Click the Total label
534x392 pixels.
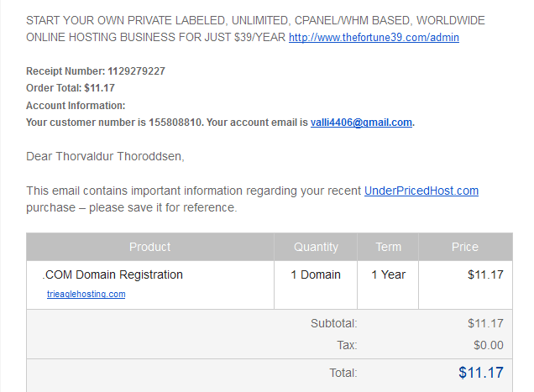click(343, 373)
